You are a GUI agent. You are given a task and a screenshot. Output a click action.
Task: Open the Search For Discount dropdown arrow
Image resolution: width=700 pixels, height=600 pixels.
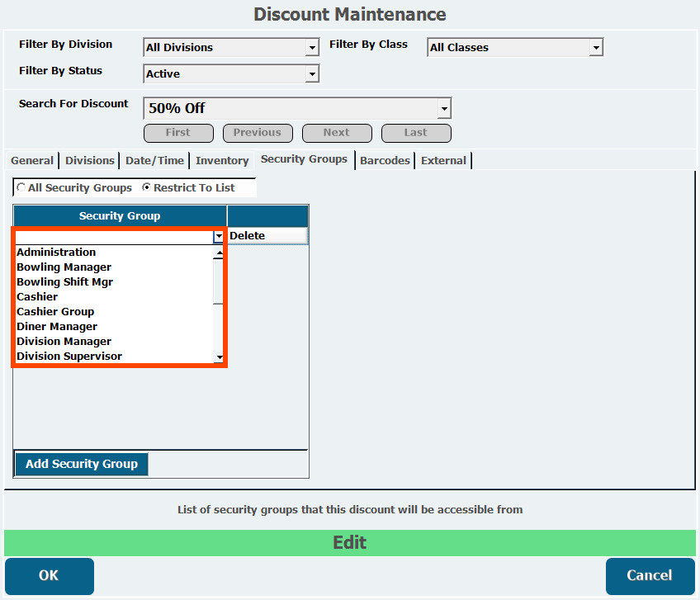(x=444, y=108)
